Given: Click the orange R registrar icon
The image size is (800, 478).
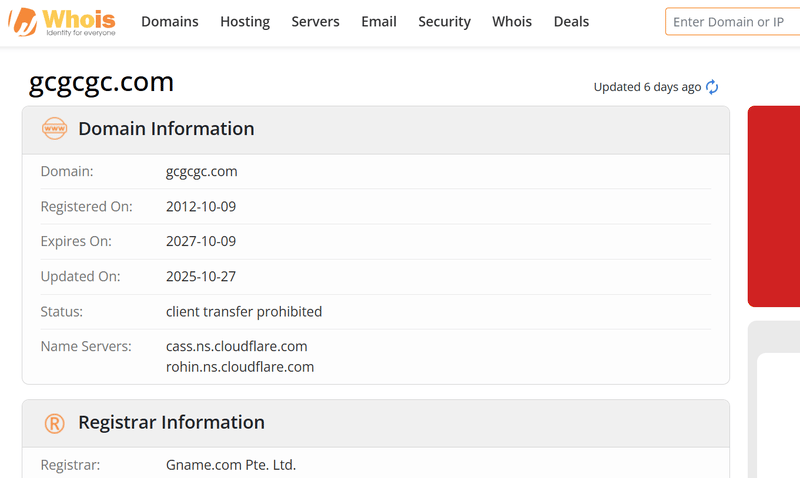Looking at the screenshot, I should [x=54, y=423].
